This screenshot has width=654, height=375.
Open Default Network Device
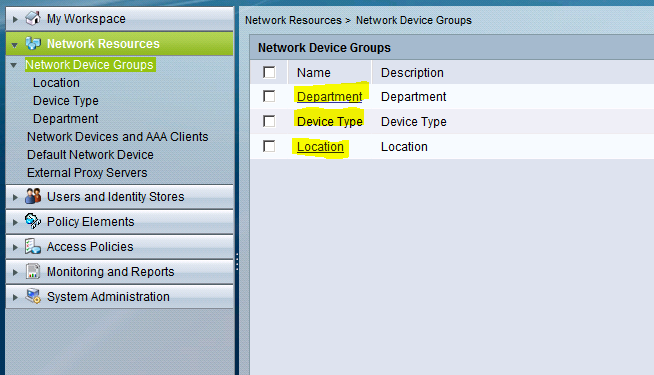point(90,154)
